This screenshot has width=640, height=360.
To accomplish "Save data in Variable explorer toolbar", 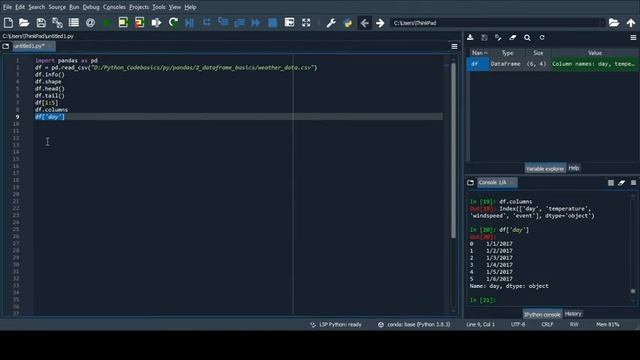I will click(x=484, y=38).
